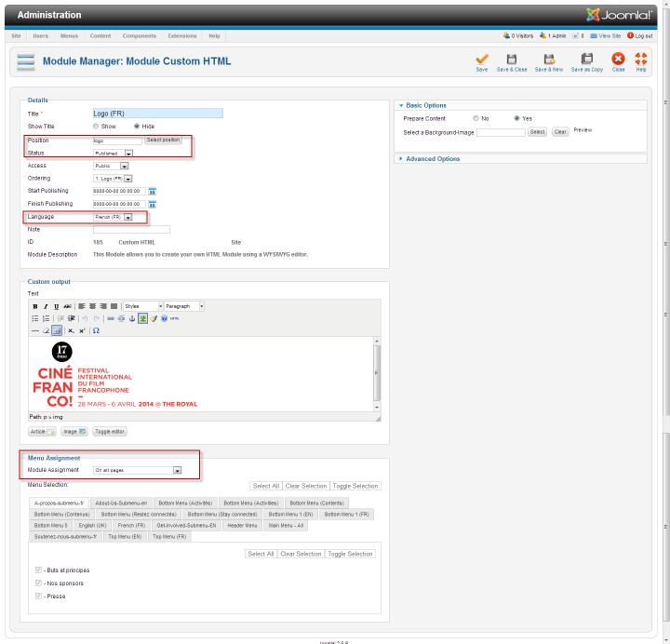The height and width of the screenshot is (644, 670).
Task: Click the Save & Close icon
Action: pos(512,59)
